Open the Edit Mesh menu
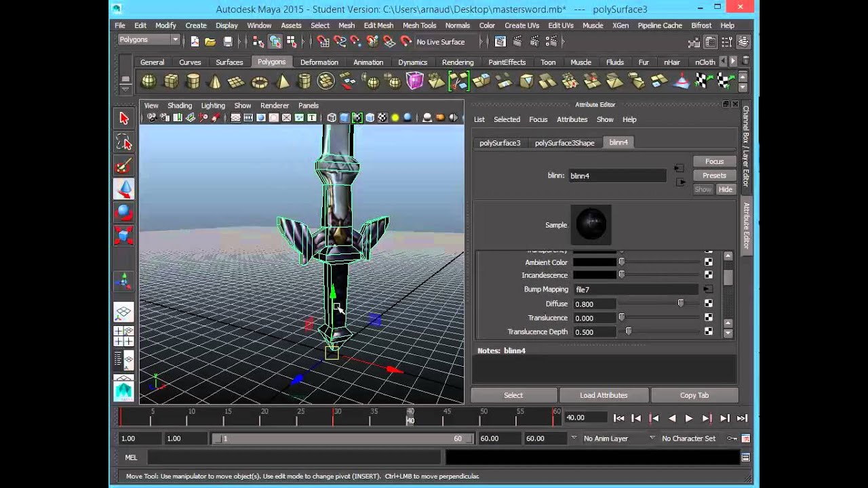868x488 pixels. click(378, 26)
